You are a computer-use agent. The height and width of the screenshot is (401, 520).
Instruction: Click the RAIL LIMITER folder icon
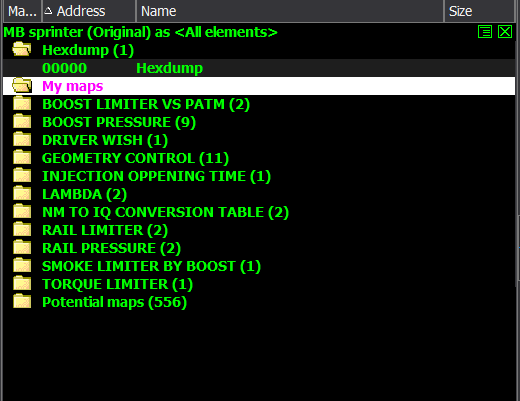(x=22, y=229)
